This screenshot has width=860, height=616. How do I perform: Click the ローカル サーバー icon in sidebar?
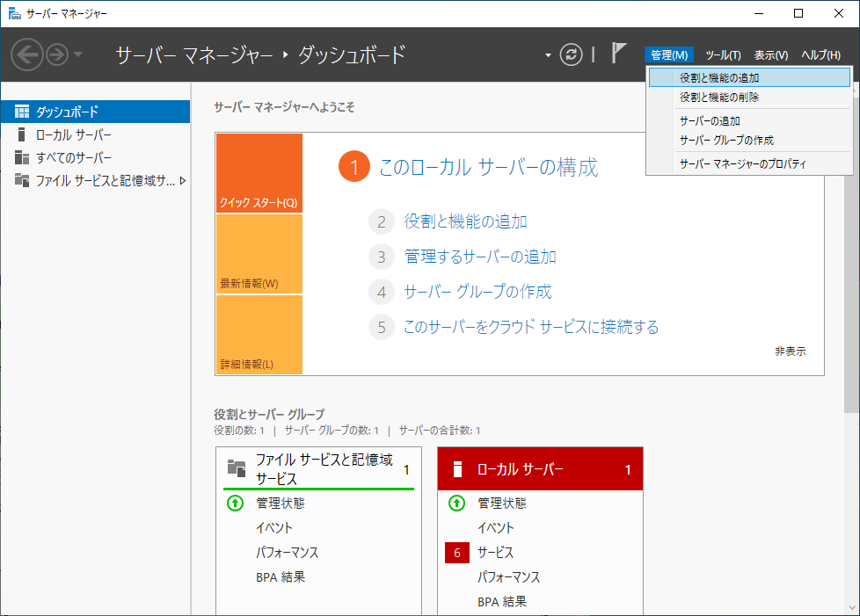pos(22,134)
